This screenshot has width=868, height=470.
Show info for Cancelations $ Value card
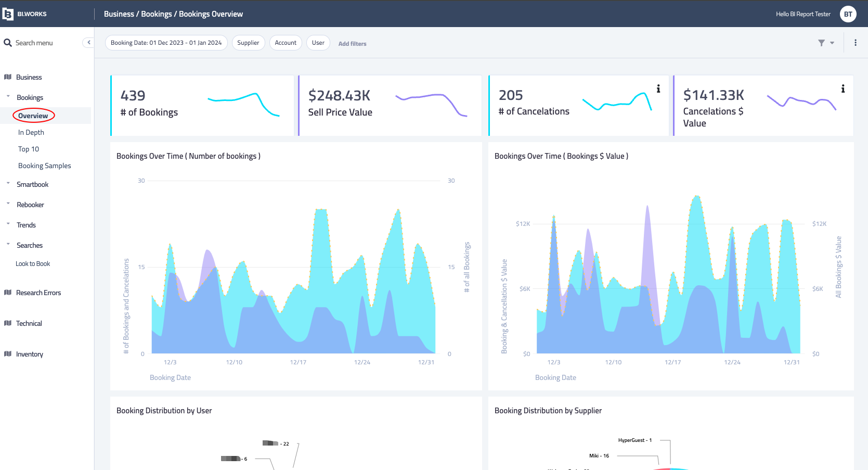coord(843,88)
